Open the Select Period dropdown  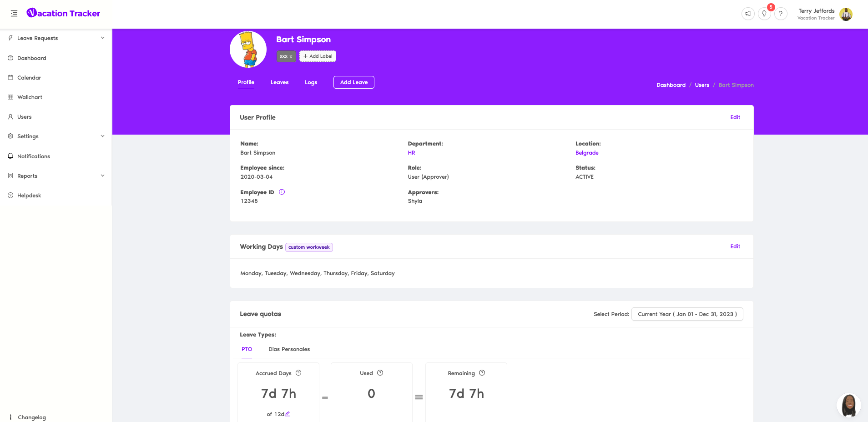(x=687, y=314)
